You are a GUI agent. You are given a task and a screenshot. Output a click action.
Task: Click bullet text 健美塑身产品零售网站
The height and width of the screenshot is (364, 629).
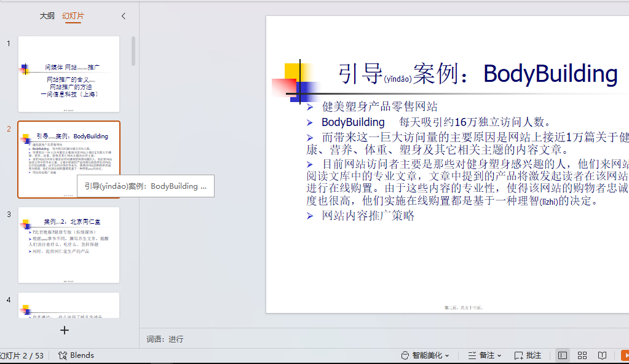click(x=379, y=107)
